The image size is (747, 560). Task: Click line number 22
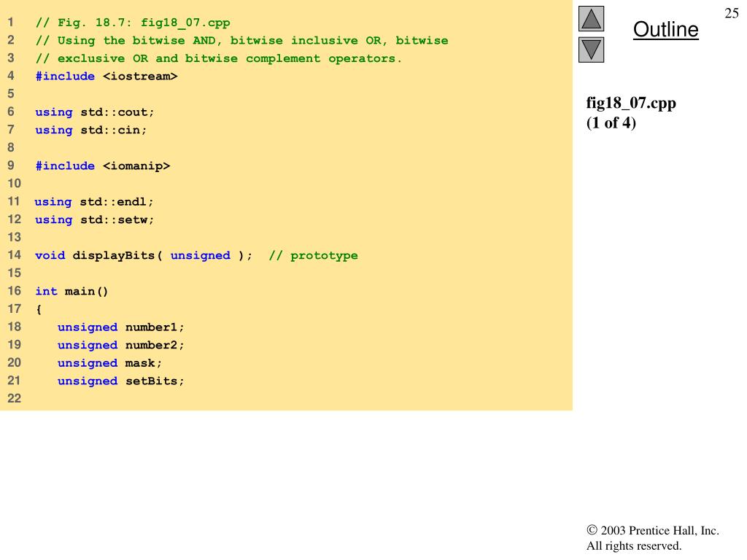click(x=15, y=398)
